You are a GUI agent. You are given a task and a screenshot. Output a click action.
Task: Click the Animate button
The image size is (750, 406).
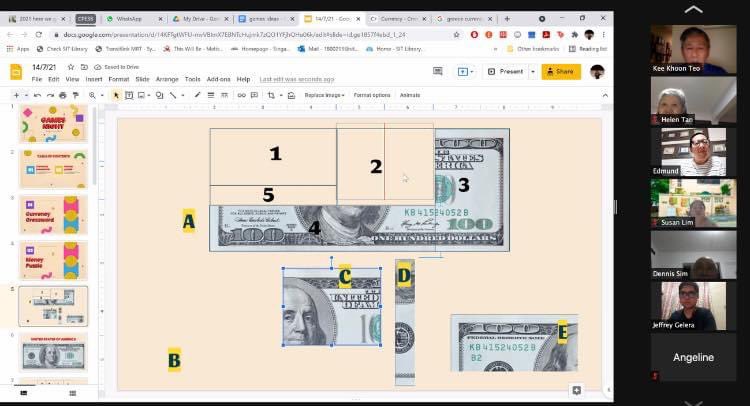pyautogui.click(x=410, y=95)
